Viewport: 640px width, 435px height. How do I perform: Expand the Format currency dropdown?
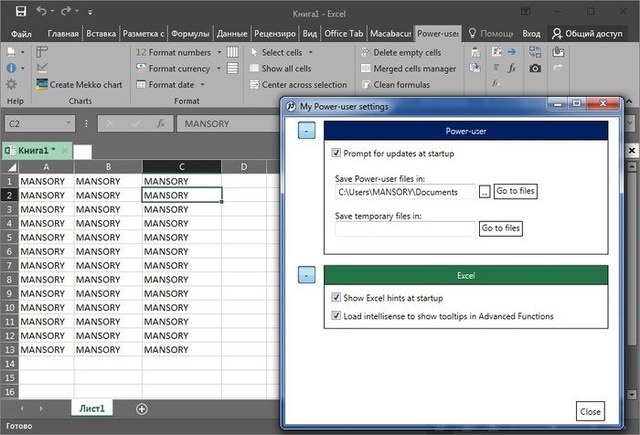click(x=217, y=69)
